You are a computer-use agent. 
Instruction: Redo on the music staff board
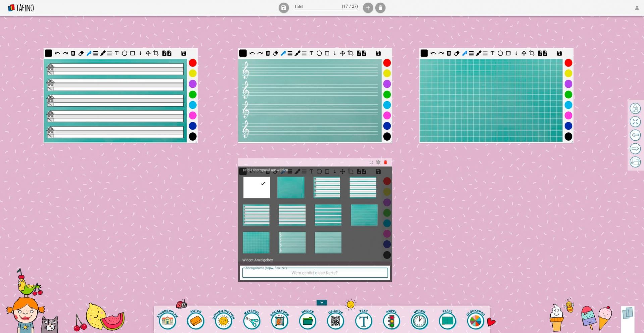click(x=260, y=53)
